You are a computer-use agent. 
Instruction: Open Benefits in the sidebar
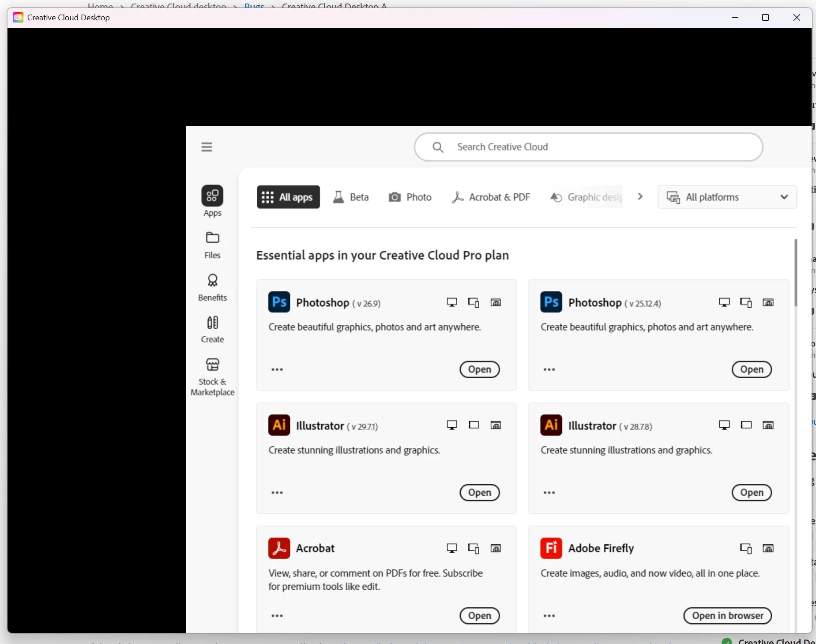[212, 287]
